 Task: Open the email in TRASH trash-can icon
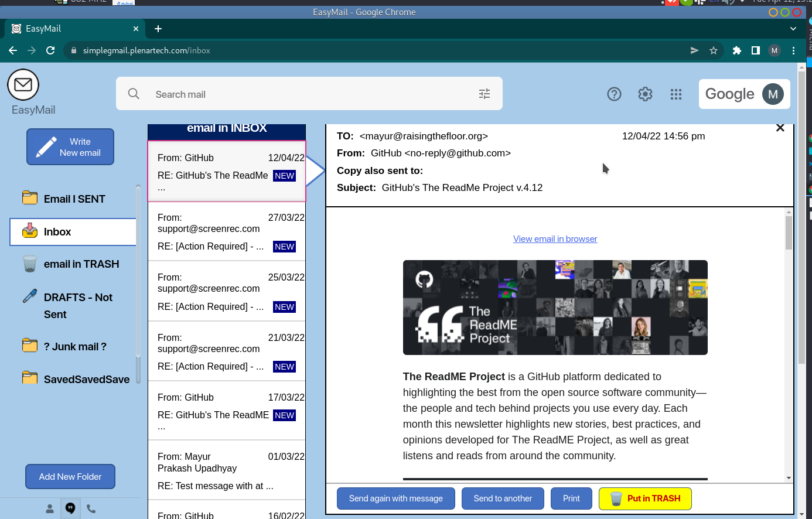click(x=29, y=264)
